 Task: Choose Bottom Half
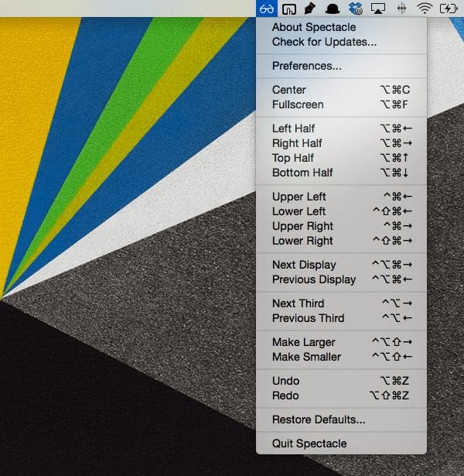coord(341,173)
